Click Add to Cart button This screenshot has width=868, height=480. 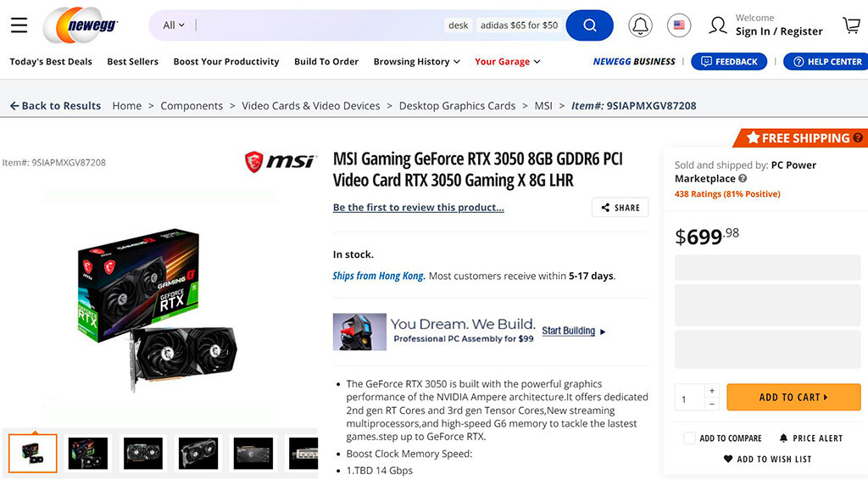(x=793, y=398)
